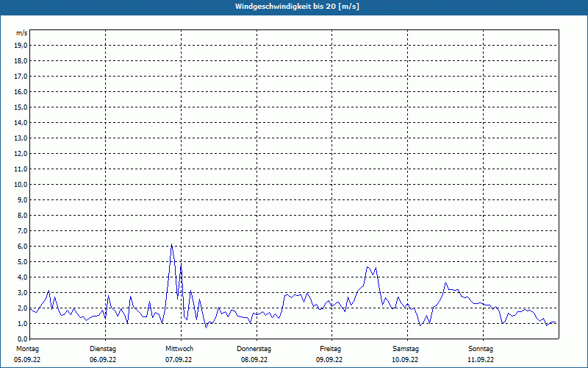Select the 7,0 axis value
Screen dimensions: 588x368
pyautogui.click(x=22, y=230)
